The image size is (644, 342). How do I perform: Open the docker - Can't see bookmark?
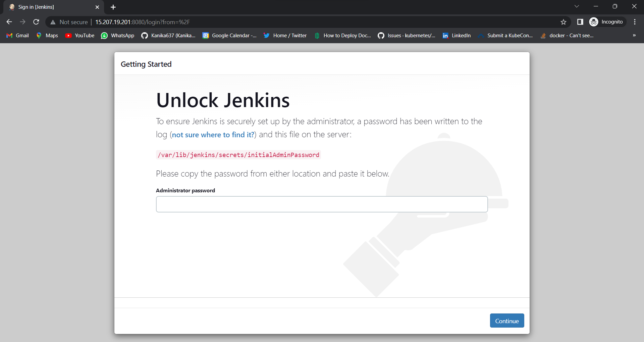click(567, 36)
